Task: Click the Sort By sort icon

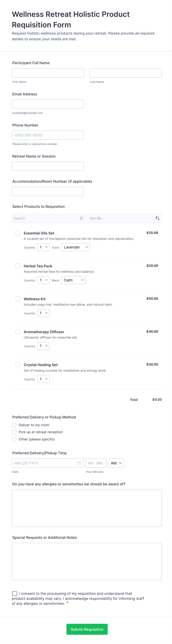Action: (x=157, y=218)
